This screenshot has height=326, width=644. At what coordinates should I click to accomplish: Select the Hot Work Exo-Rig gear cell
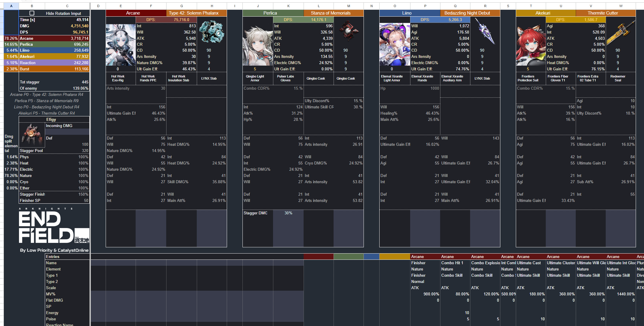pos(121,78)
